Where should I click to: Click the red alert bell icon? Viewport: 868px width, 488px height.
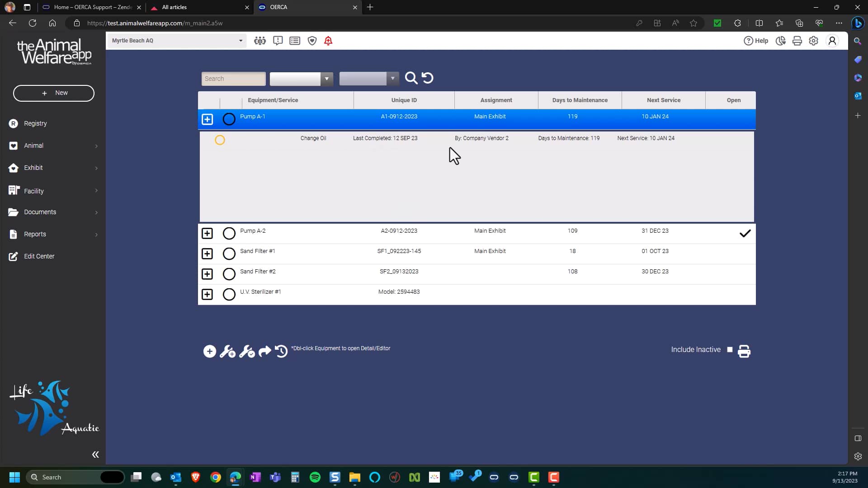coord(328,41)
